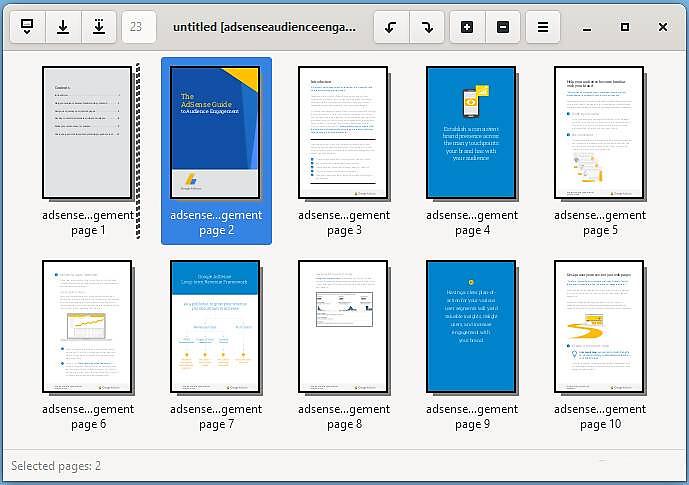Viewport: 689px width, 485px height.
Task: Open the import document icon in header
Action: tap(27, 27)
